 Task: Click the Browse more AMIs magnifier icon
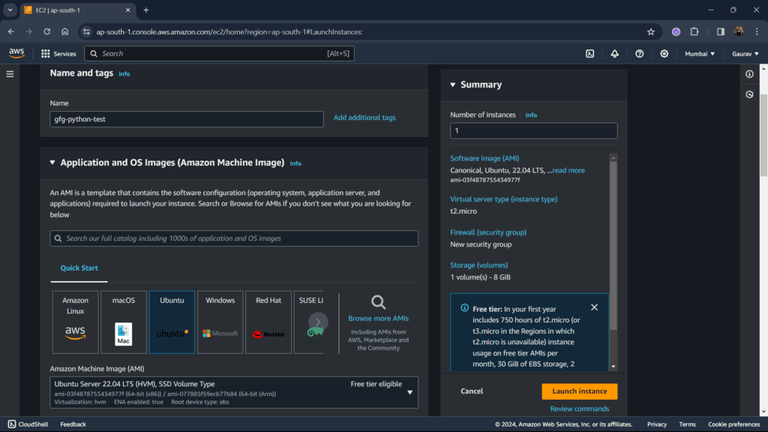pos(378,302)
